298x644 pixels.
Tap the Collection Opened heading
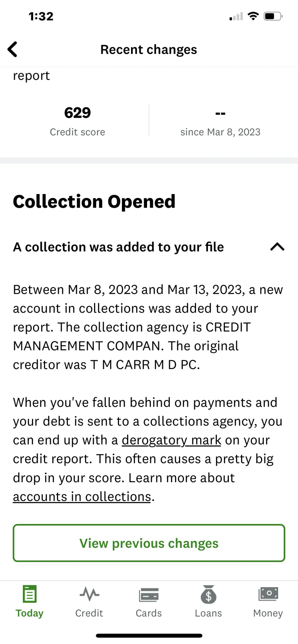click(94, 201)
